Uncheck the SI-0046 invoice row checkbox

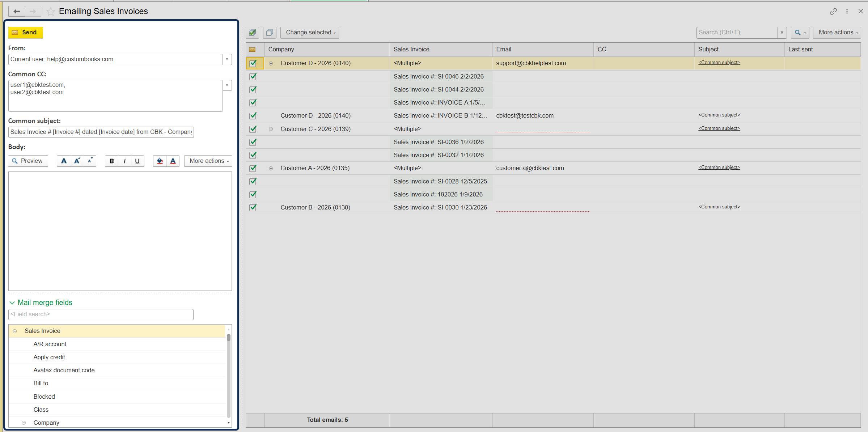coord(253,76)
